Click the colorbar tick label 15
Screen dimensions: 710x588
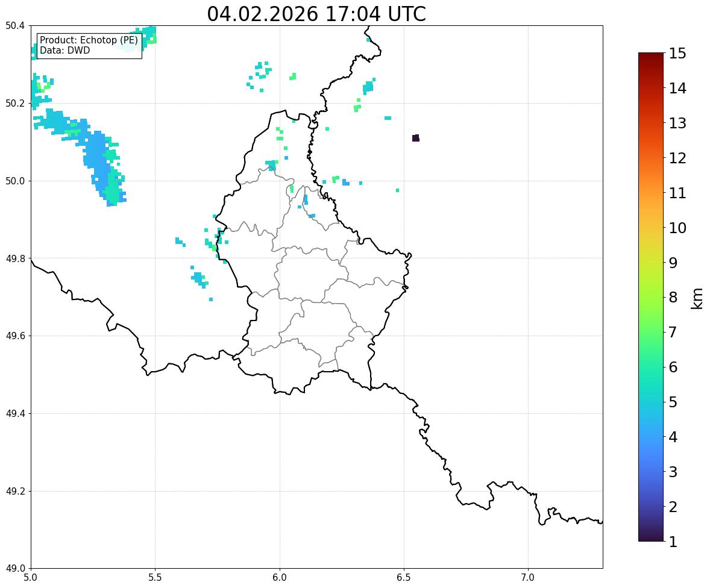[677, 54]
